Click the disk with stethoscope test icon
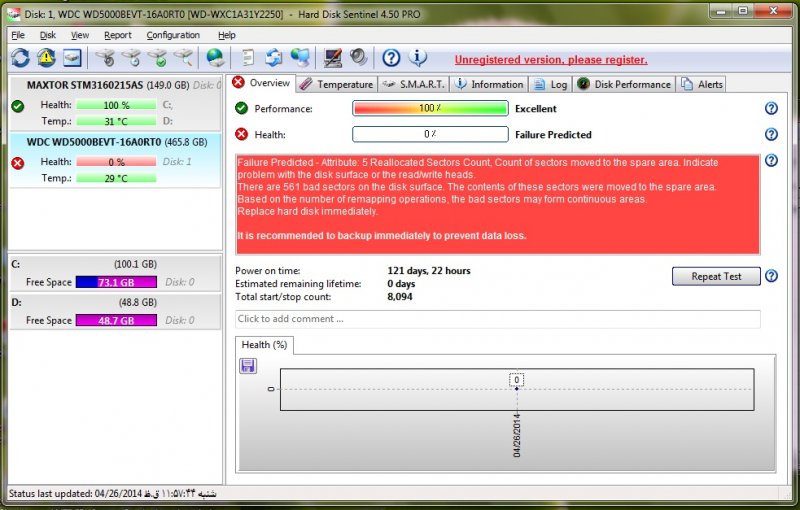The image size is (800, 510). (106, 58)
